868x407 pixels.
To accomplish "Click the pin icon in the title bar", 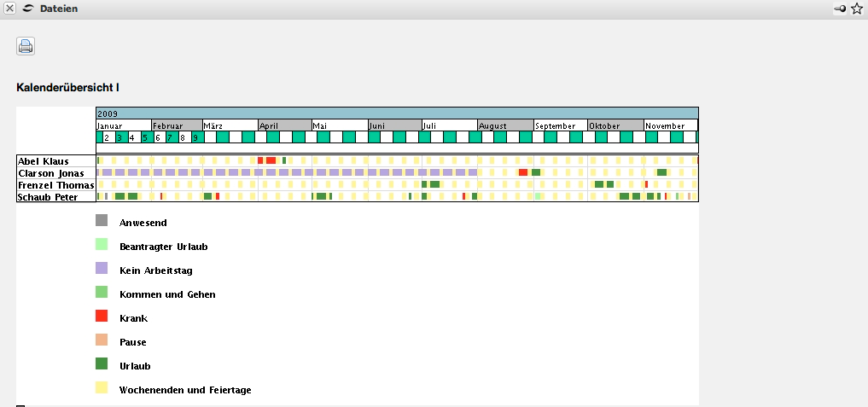I will tap(840, 9).
